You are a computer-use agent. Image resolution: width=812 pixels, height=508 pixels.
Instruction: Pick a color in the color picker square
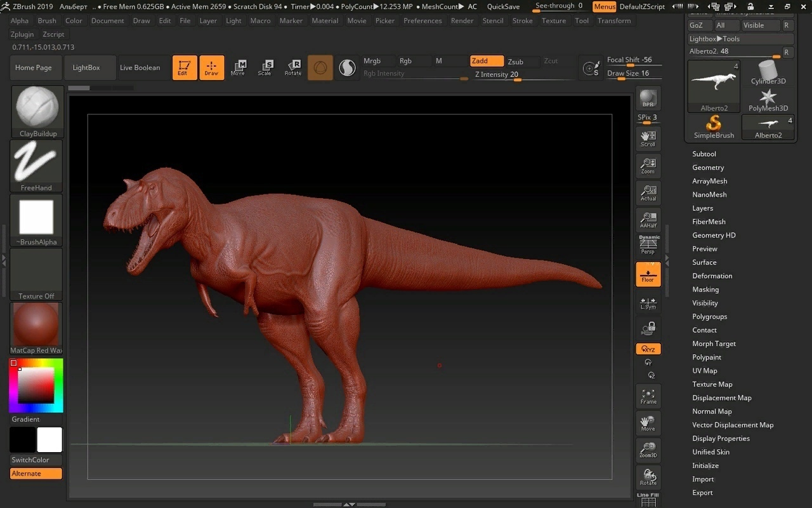tap(36, 385)
